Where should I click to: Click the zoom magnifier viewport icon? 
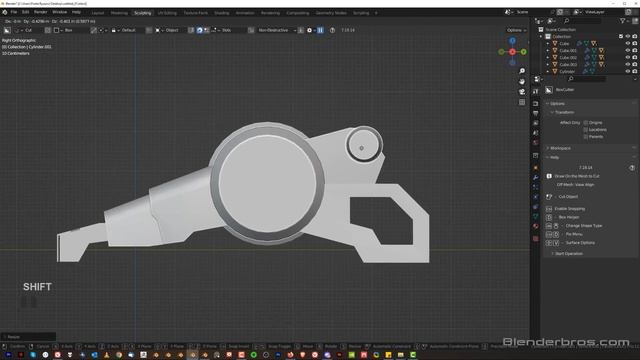pyautogui.click(x=522, y=71)
